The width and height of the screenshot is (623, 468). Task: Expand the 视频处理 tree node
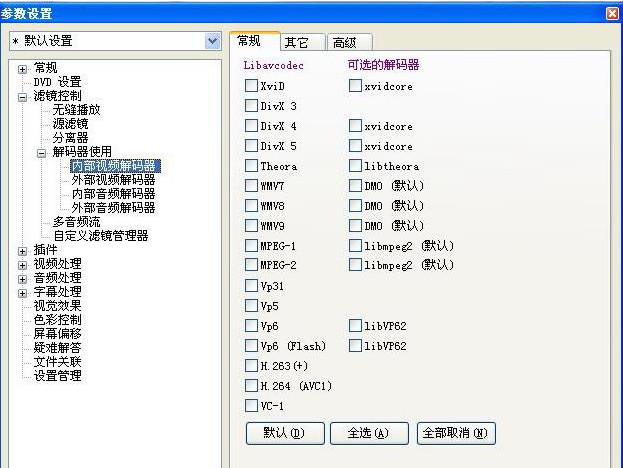(x=23, y=264)
